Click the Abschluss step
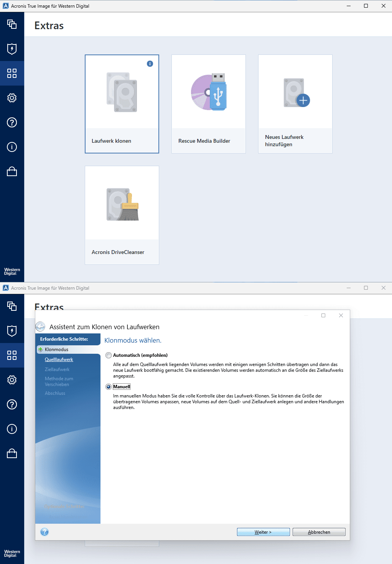Viewport: 392px width, 564px height. click(x=55, y=393)
